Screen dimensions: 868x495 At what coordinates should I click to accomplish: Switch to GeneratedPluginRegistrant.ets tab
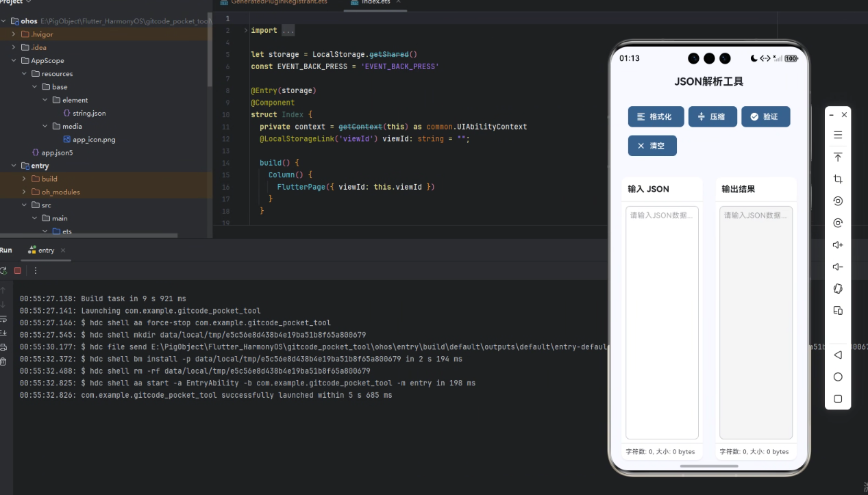pos(274,3)
